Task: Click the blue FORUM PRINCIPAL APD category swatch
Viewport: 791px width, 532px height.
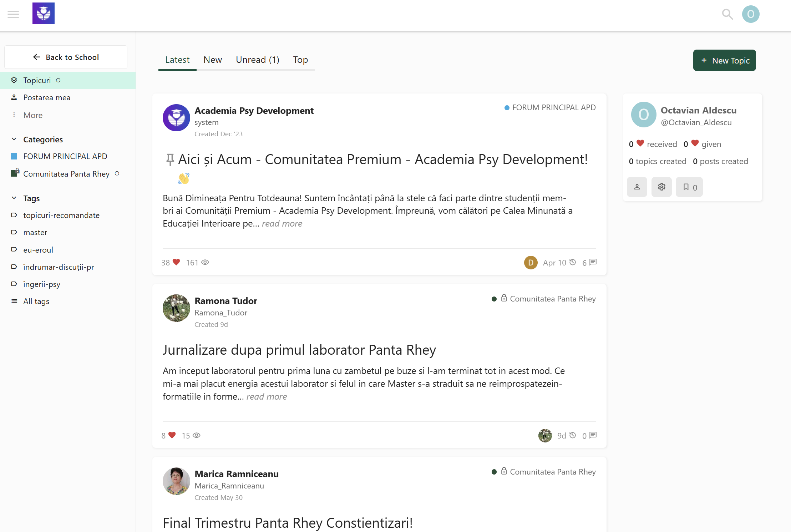Action: pyautogui.click(x=14, y=156)
